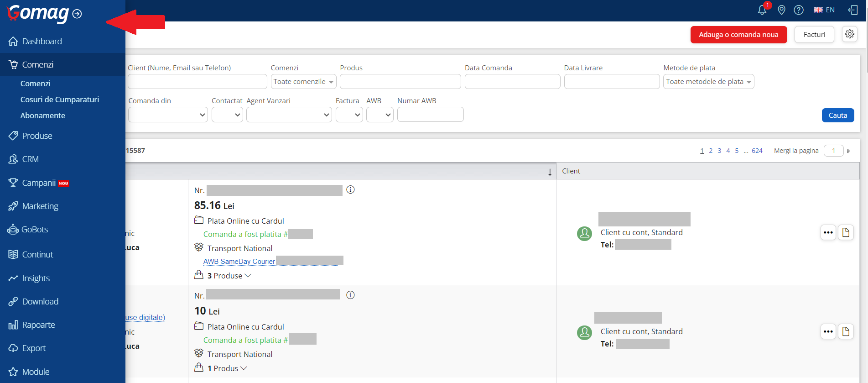Open the AWB SameDay Courier link
868x383 pixels.
[239, 262]
